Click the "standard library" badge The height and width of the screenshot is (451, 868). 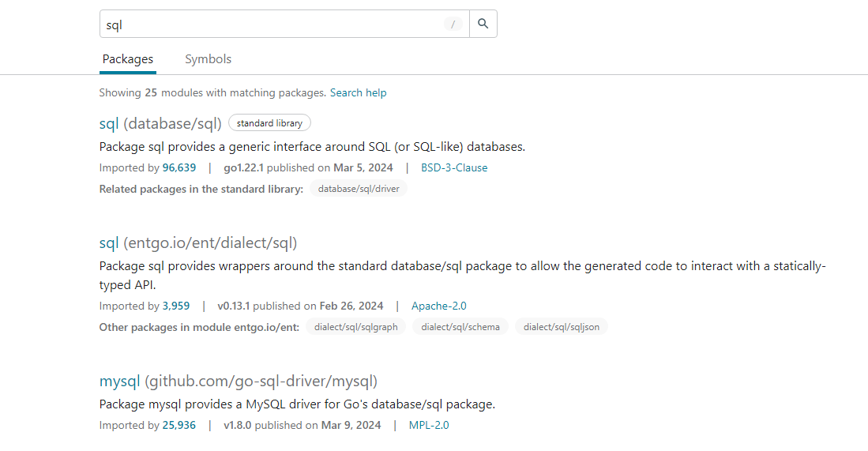(x=269, y=123)
